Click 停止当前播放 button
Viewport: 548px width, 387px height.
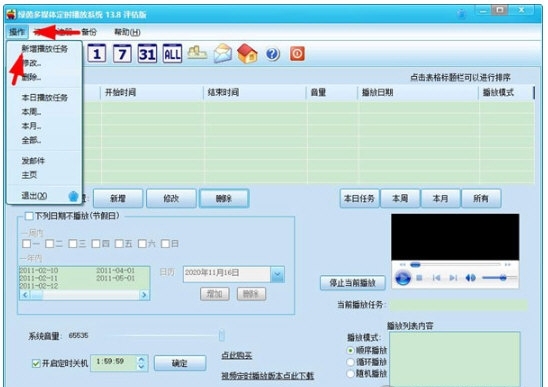click(x=353, y=283)
